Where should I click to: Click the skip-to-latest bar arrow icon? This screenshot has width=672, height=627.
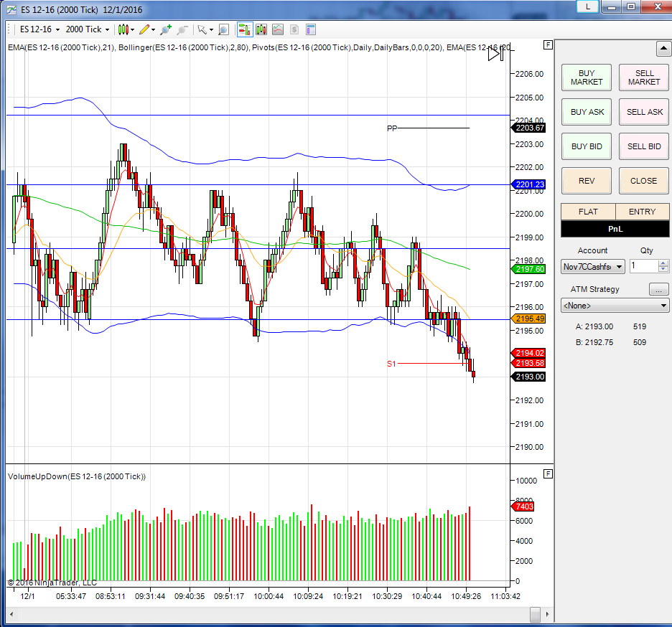coord(496,54)
